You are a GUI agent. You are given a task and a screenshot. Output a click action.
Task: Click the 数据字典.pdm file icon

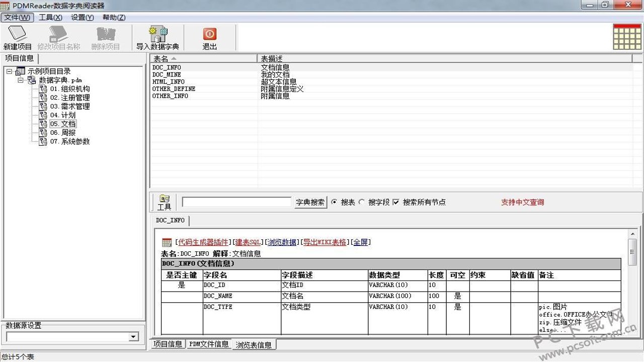(32, 80)
